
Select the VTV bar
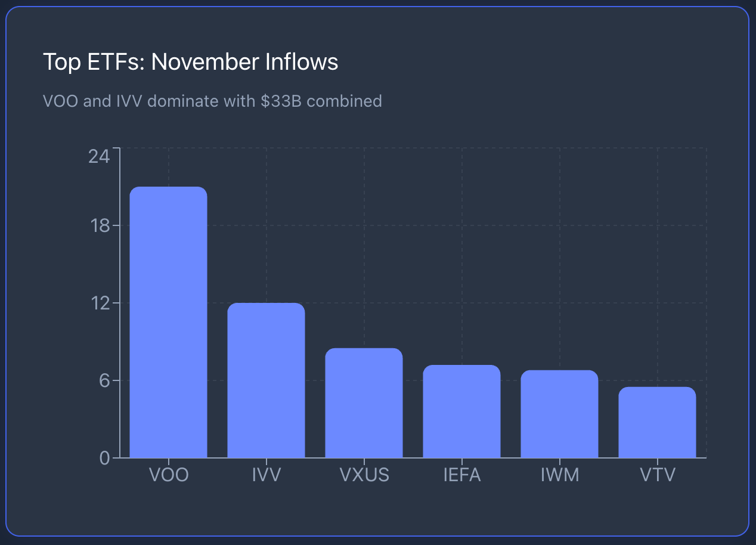pyautogui.click(x=657, y=422)
